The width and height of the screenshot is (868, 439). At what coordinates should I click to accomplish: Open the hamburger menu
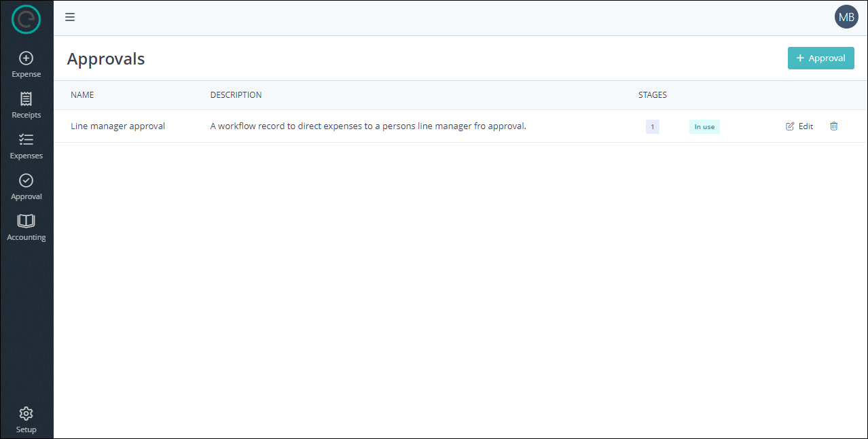coord(70,17)
